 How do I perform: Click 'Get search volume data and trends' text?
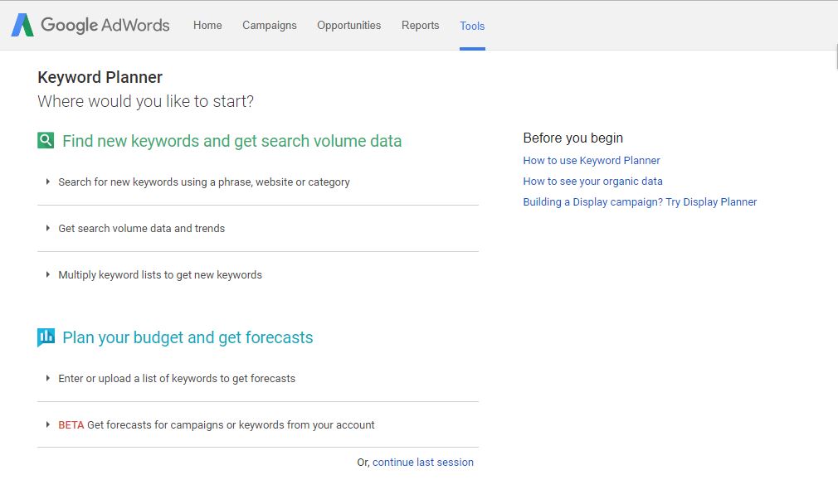[x=142, y=229]
